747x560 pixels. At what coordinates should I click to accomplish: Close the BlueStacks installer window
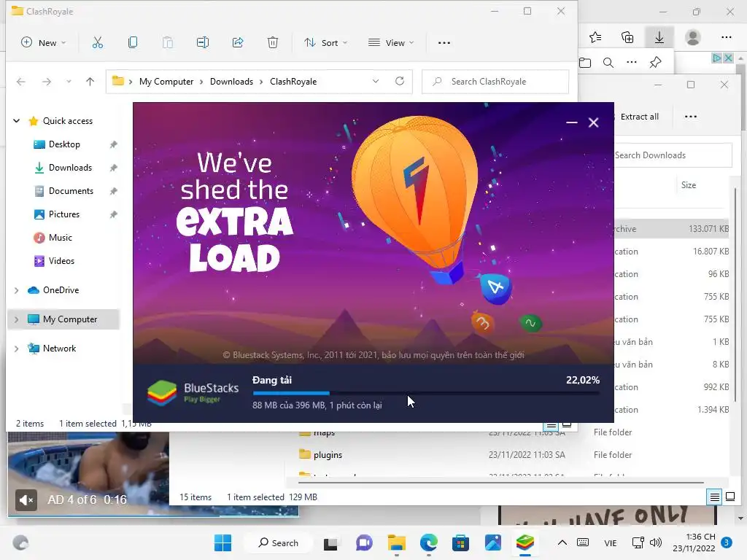point(594,122)
